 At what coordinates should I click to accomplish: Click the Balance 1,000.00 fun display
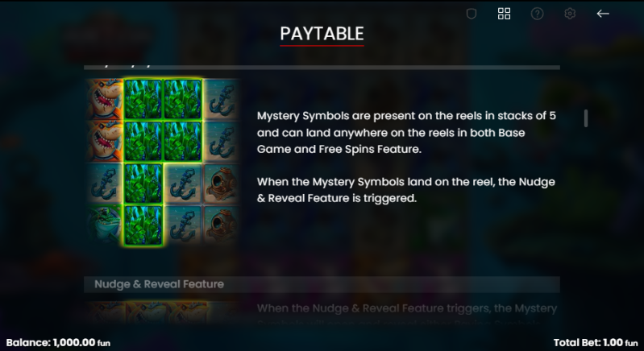58,342
